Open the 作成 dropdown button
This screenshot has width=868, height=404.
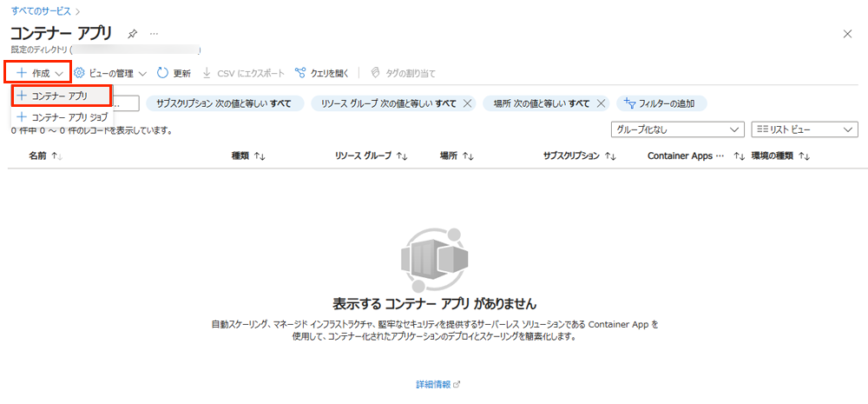39,73
